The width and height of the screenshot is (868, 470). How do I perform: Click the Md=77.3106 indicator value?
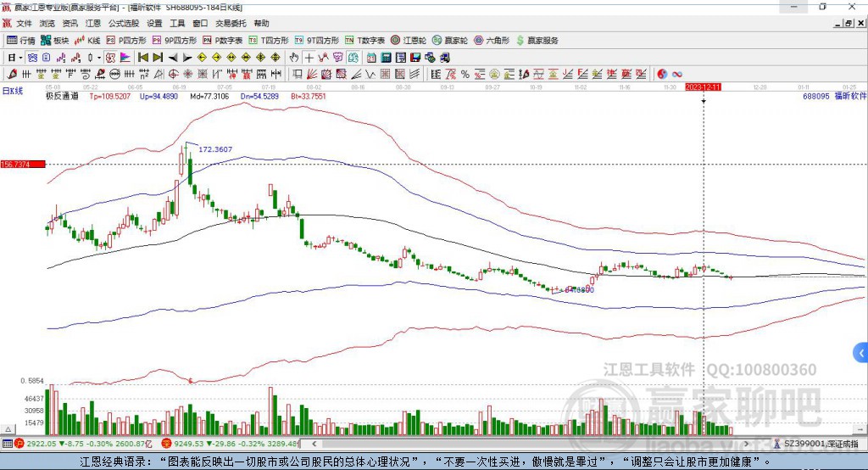(x=209, y=96)
